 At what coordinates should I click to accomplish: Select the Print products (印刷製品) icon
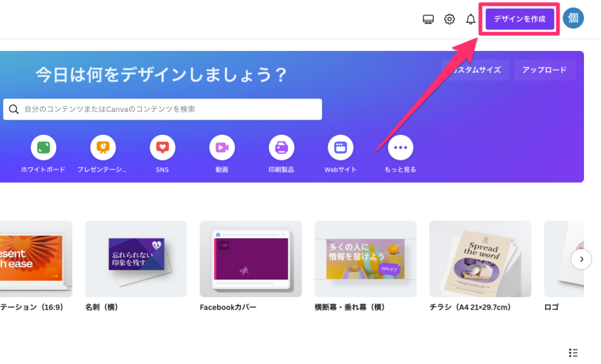click(x=281, y=148)
